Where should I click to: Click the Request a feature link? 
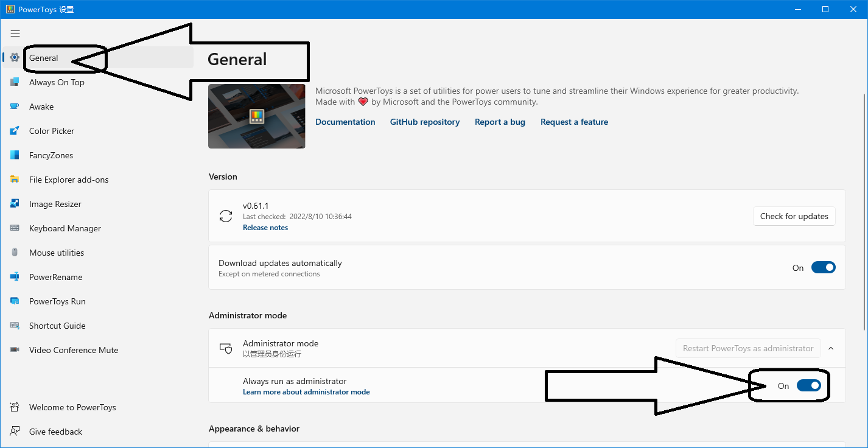pyautogui.click(x=574, y=122)
